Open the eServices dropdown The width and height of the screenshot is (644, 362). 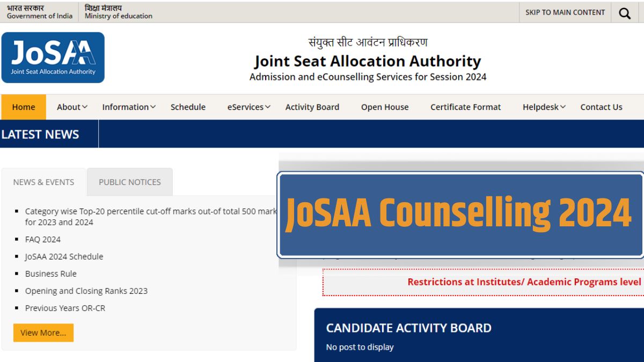pos(247,107)
